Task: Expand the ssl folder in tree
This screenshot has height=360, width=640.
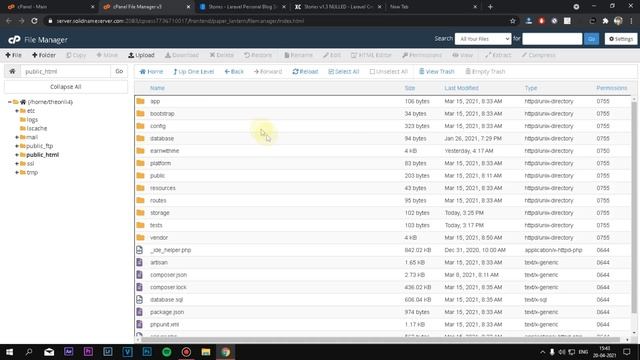Action: 17,163
